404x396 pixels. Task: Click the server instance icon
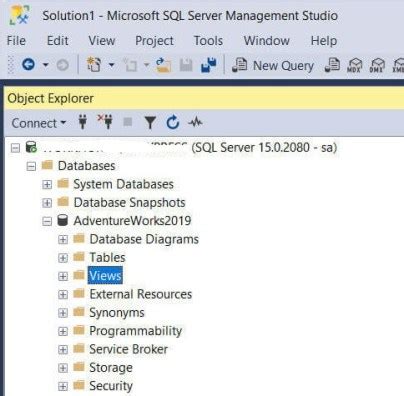click(x=31, y=147)
